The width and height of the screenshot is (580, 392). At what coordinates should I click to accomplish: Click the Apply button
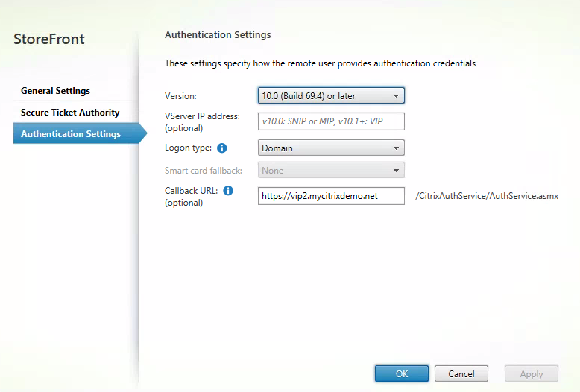[531, 373]
